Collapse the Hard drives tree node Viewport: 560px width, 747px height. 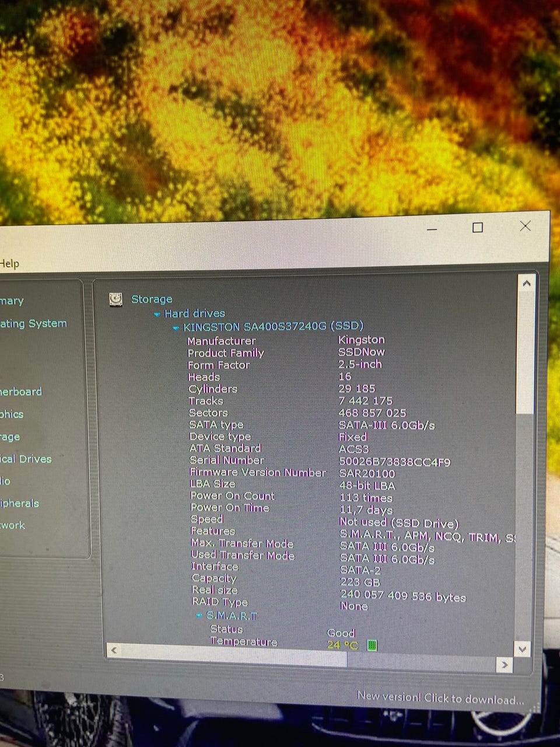(x=157, y=314)
